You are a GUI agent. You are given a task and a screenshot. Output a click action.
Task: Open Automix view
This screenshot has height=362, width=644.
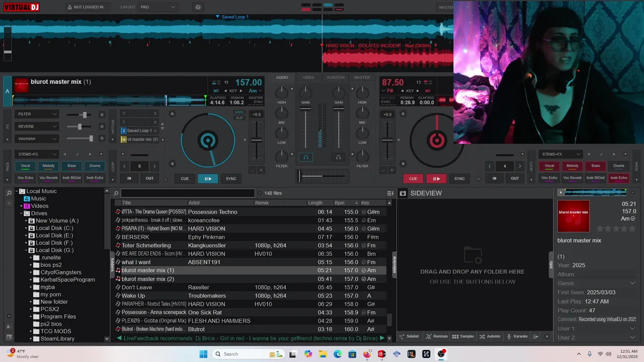click(490, 336)
